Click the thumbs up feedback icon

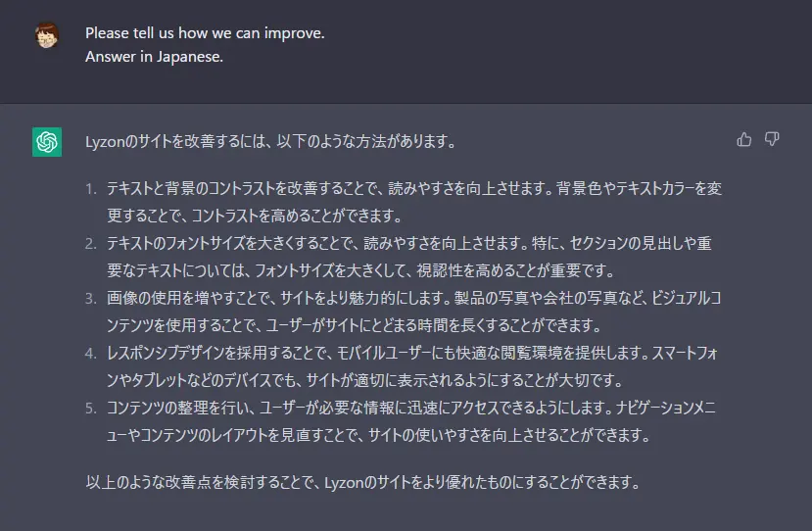pos(744,139)
